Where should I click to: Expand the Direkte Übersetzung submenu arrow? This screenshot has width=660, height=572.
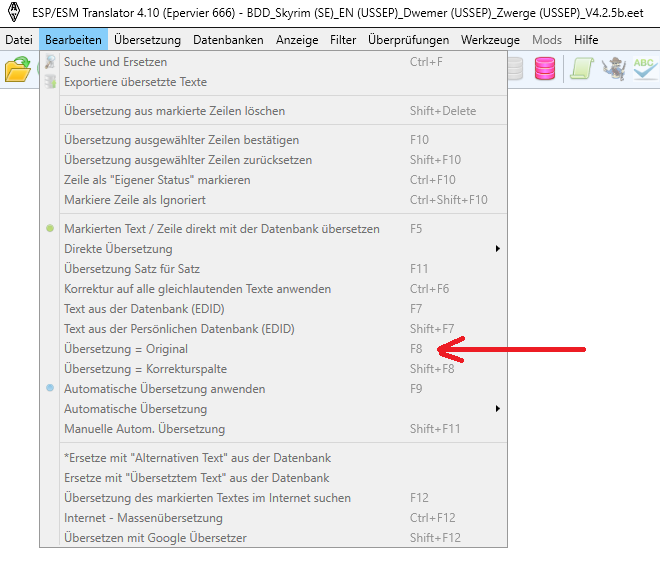497,249
